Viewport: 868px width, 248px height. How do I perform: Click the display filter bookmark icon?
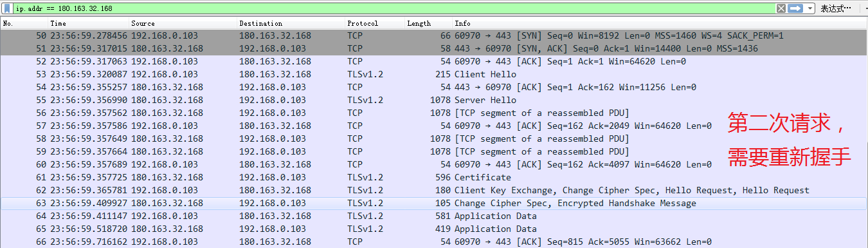(x=7, y=8)
